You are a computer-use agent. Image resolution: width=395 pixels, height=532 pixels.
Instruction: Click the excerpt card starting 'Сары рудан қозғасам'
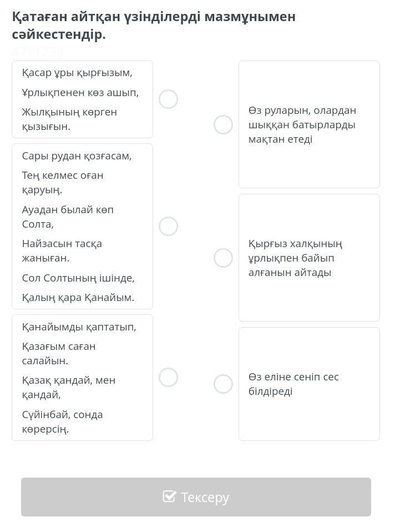82,227
